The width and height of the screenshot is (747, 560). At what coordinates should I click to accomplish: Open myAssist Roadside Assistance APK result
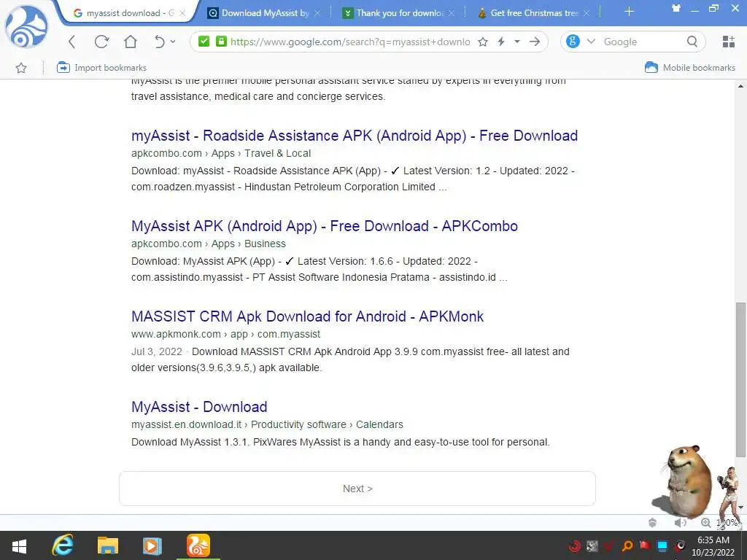click(x=355, y=136)
